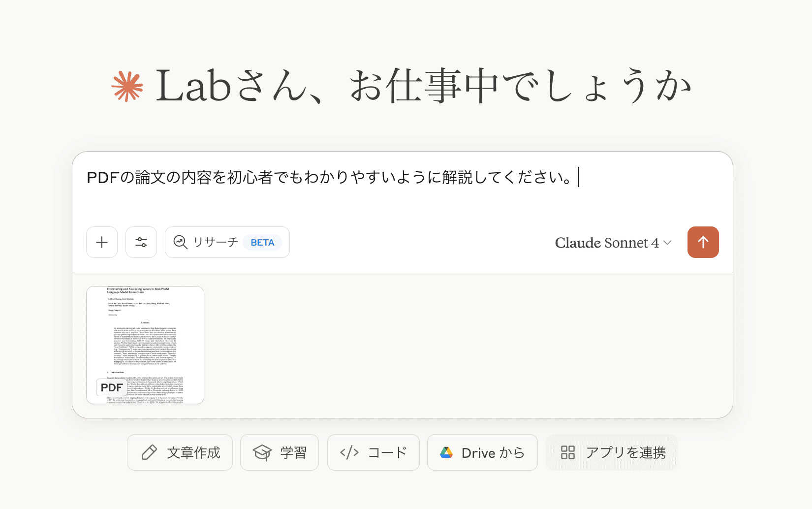
Task: Click the Google Drive triangle icon
Action: (x=446, y=452)
